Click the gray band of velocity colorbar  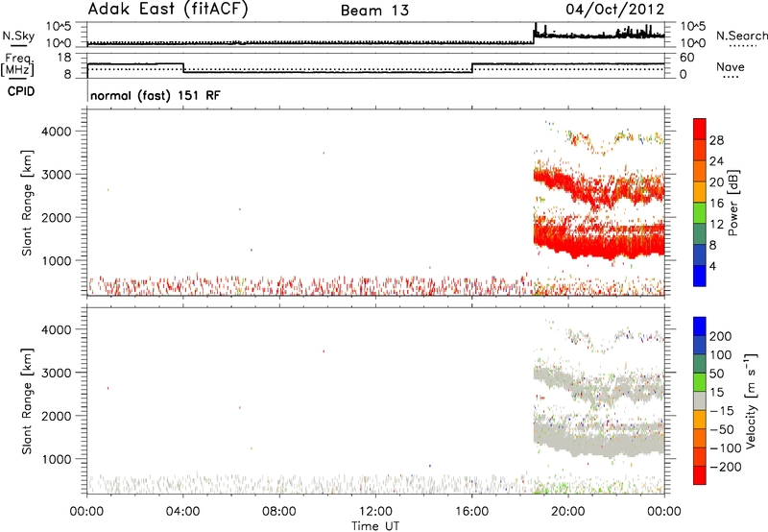point(700,401)
